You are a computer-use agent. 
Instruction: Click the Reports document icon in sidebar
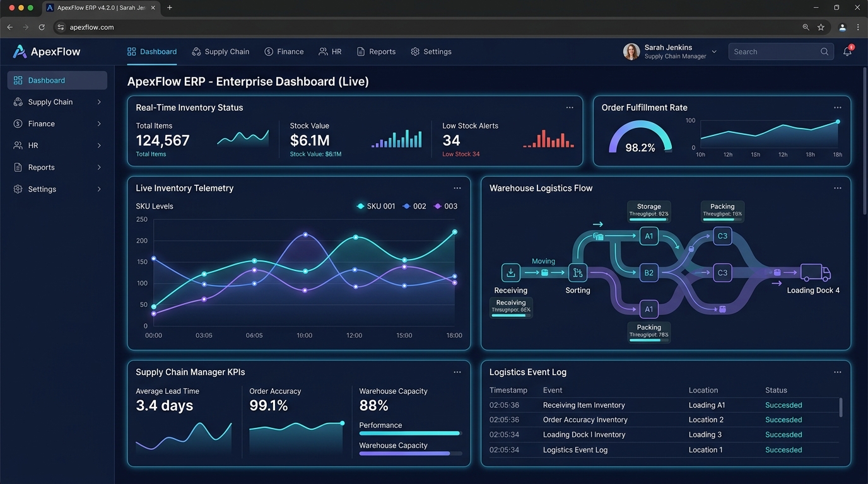(18, 167)
